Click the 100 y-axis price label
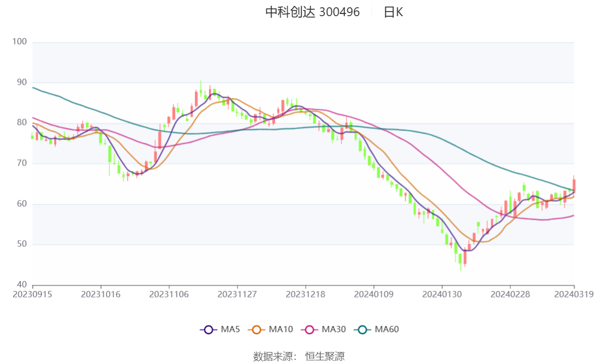This screenshot has width=598, height=364. click(19, 42)
